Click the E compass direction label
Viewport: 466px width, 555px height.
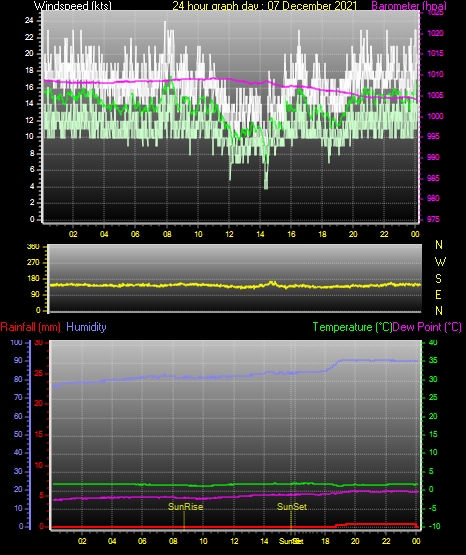[x=438, y=294]
